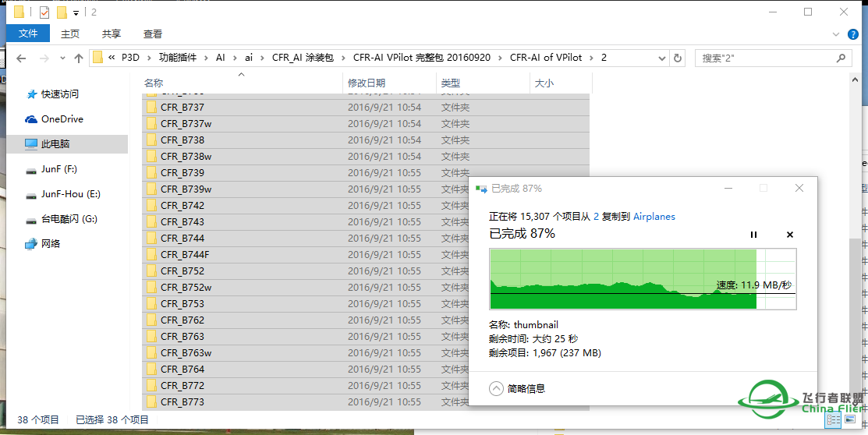Screen dimensions: 868x435
Task: Go up one folder level
Action: coord(79,58)
